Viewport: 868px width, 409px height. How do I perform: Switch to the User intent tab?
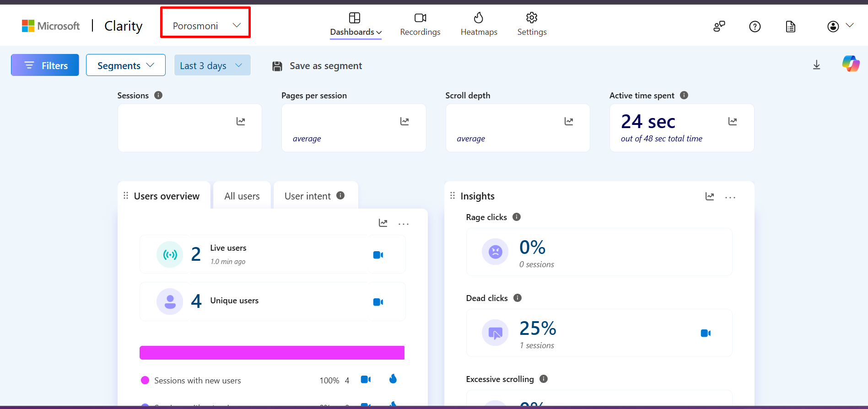tap(316, 196)
